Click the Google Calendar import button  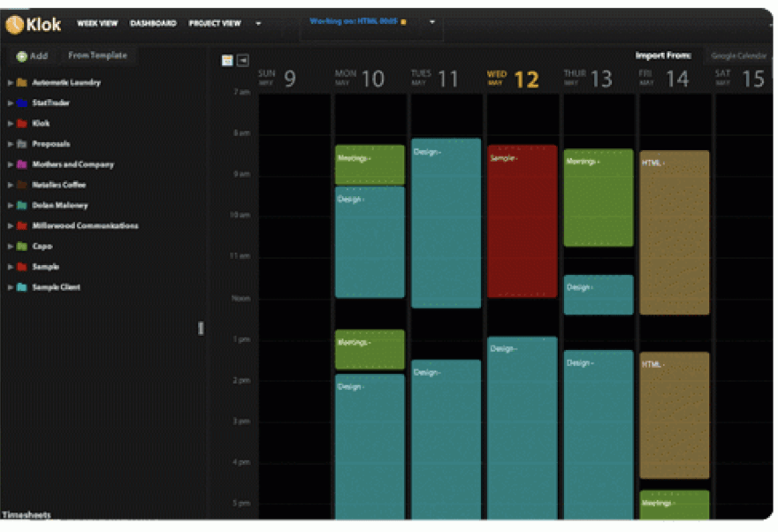click(738, 56)
